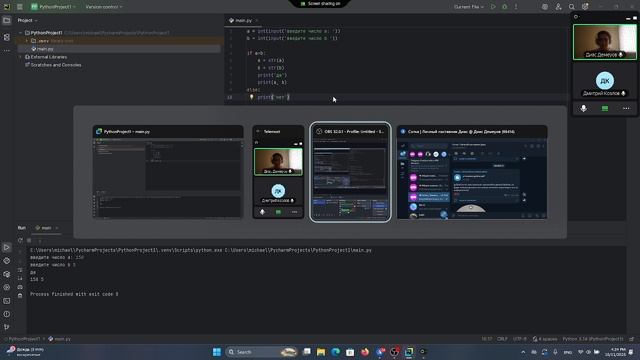This screenshot has height=360, width=640.
Task: Select the main tab in Run panel
Action: pos(44,228)
